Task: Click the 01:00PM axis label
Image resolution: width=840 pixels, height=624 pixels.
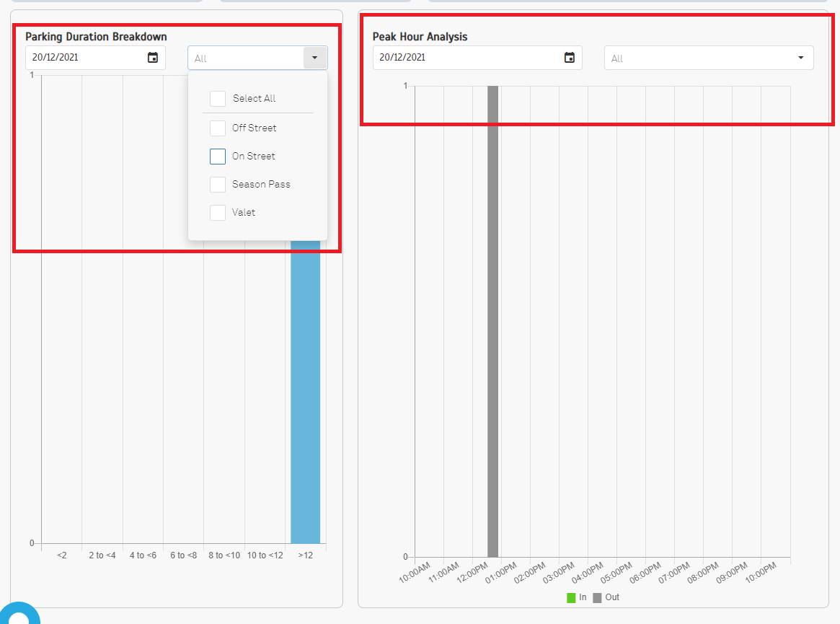Action: click(501, 573)
